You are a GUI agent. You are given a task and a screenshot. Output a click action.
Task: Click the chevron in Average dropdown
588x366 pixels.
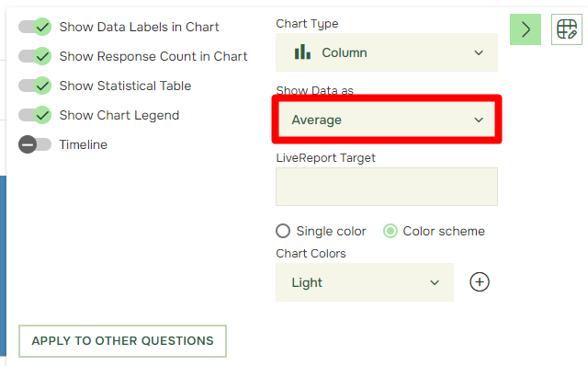(x=479, y=120)
